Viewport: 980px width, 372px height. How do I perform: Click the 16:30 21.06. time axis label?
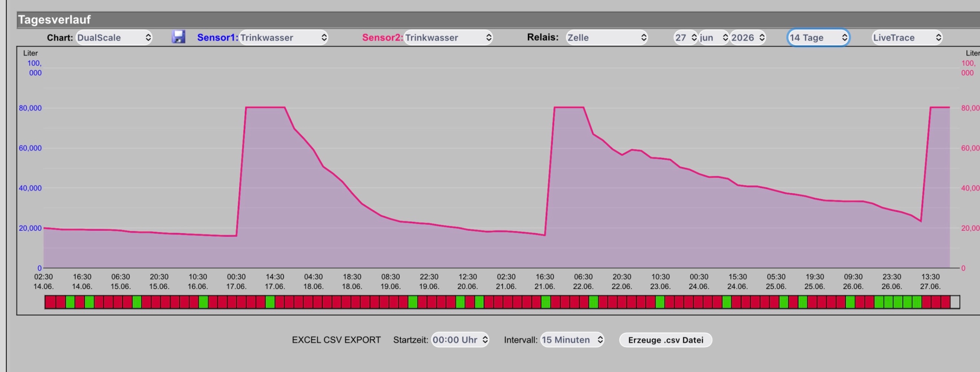pos(545,282)
